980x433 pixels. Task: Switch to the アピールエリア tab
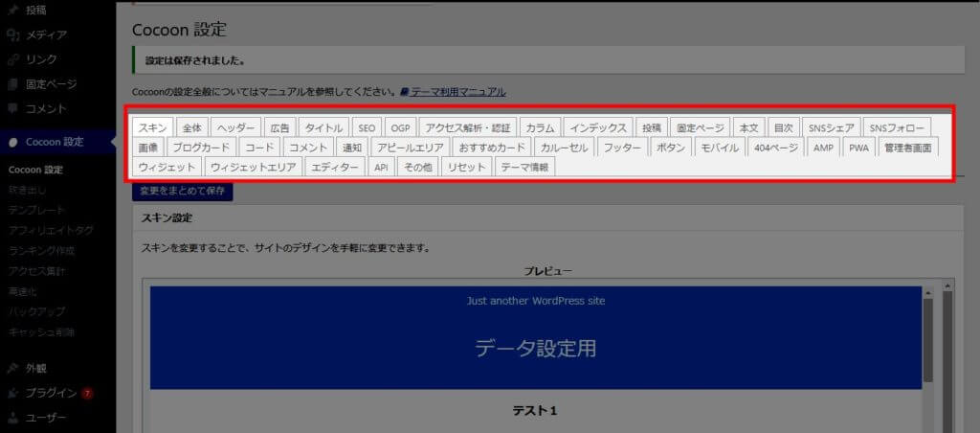click(410, 148)
